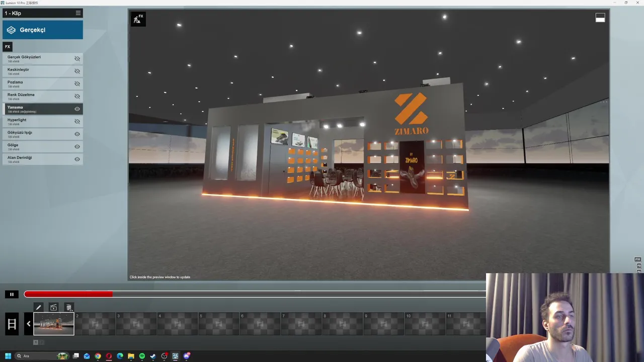
Task: Select empty clip slot 11
Action: coord(466,324)
